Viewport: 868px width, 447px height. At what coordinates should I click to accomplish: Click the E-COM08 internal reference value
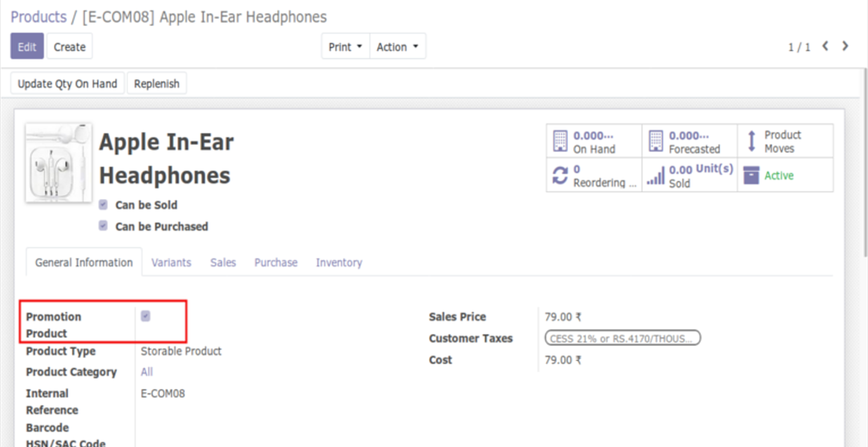[163, 393]
